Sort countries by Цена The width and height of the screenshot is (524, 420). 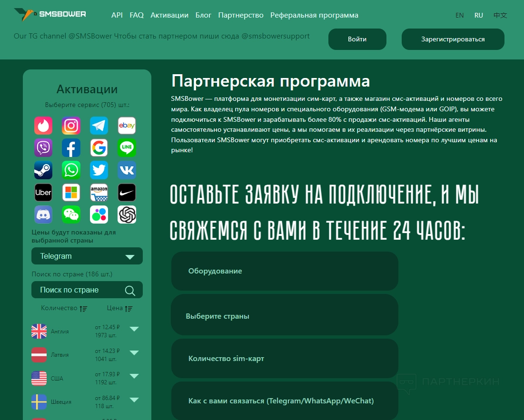point(119,308)
